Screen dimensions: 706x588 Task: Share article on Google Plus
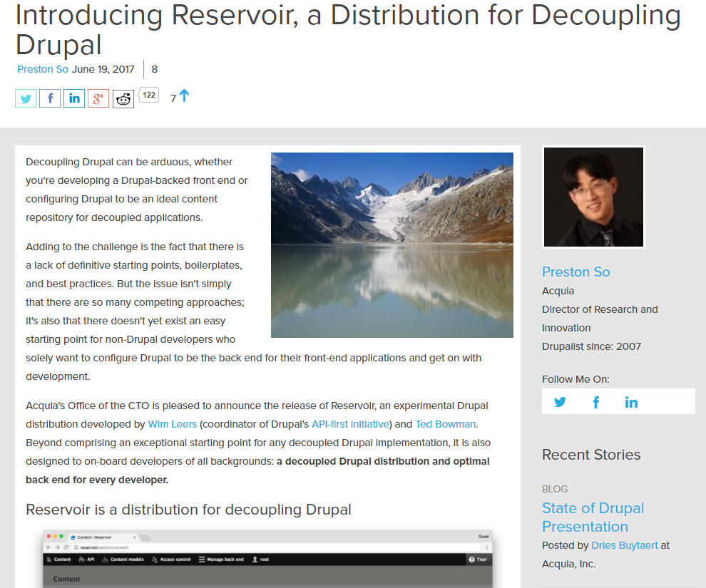pyautogui.click(x=98, y=98)
